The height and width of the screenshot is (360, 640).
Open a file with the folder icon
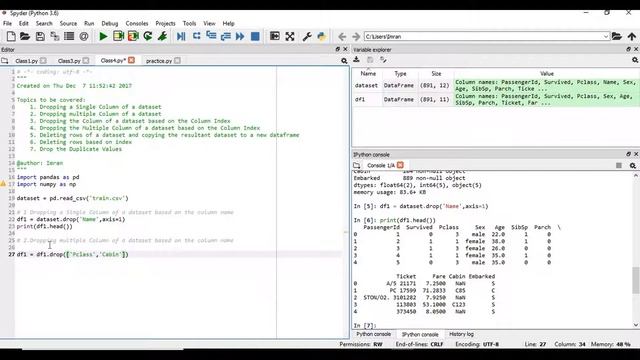pyautogui.click(x=25, y=36)
